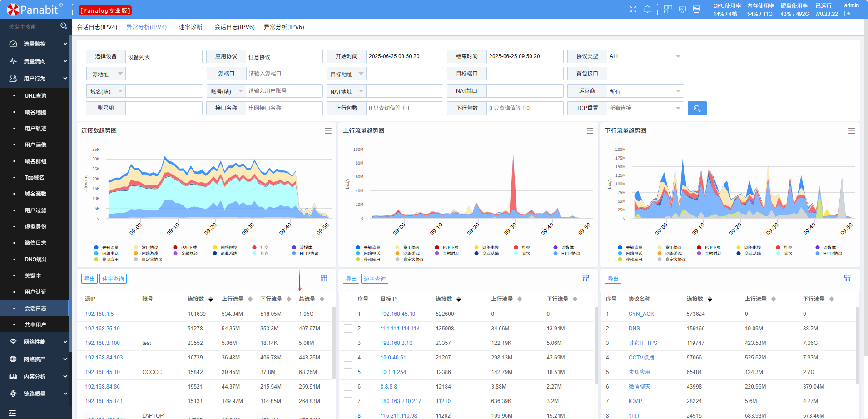Click the 网络资产 globe icon
This screenshot has height=419, width=868.
[x=13, y=359]
